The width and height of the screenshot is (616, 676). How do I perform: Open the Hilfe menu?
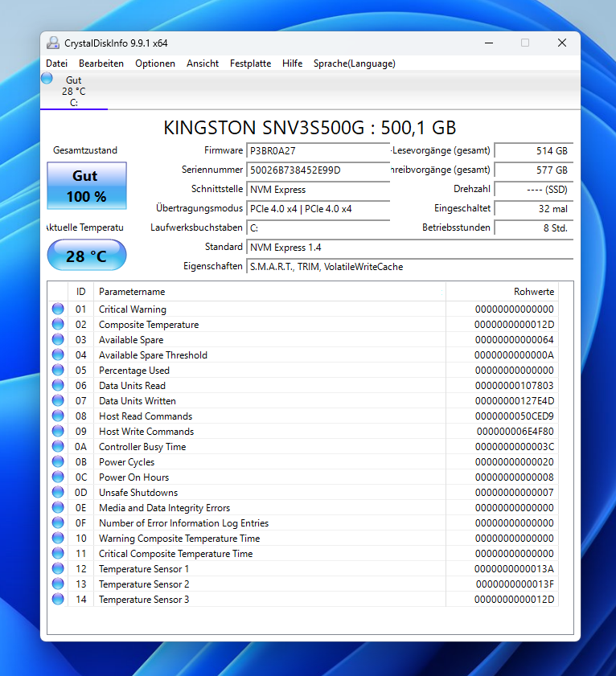tap(292, 64)
